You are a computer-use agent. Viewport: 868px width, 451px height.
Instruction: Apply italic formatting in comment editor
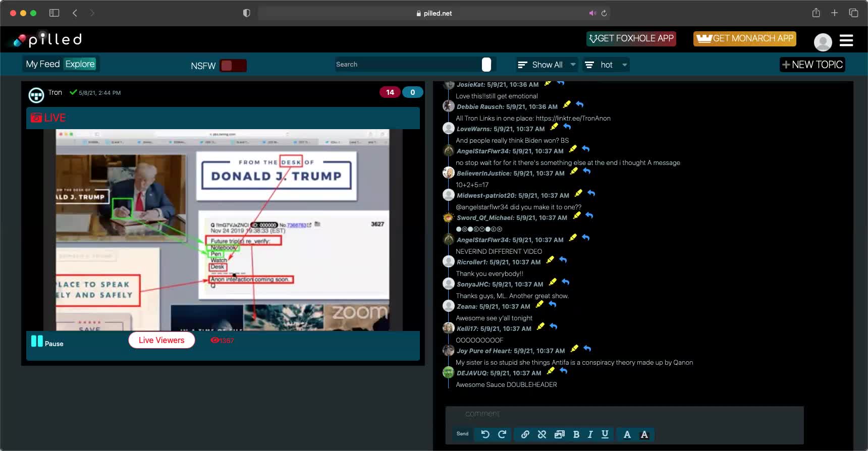tap(590, 434)
